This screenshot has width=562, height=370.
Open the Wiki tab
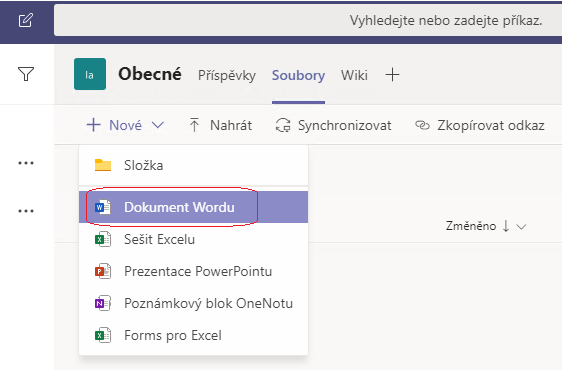click(x=354, y=75)
